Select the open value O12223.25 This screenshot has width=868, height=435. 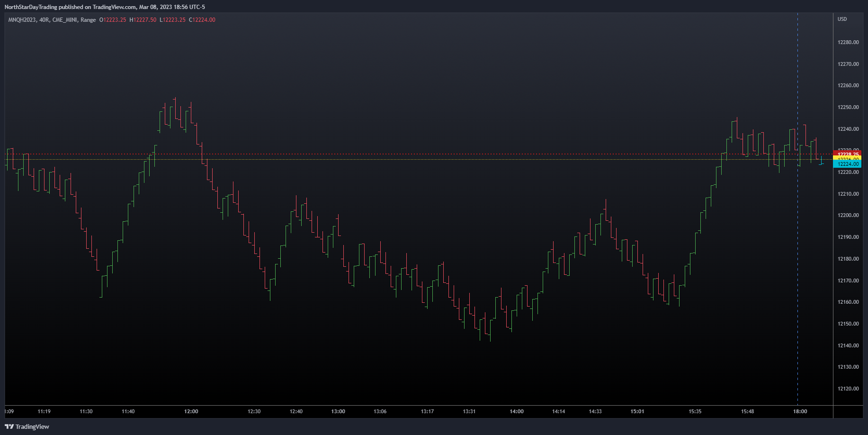pyautogui.click(x=113, y=20)
